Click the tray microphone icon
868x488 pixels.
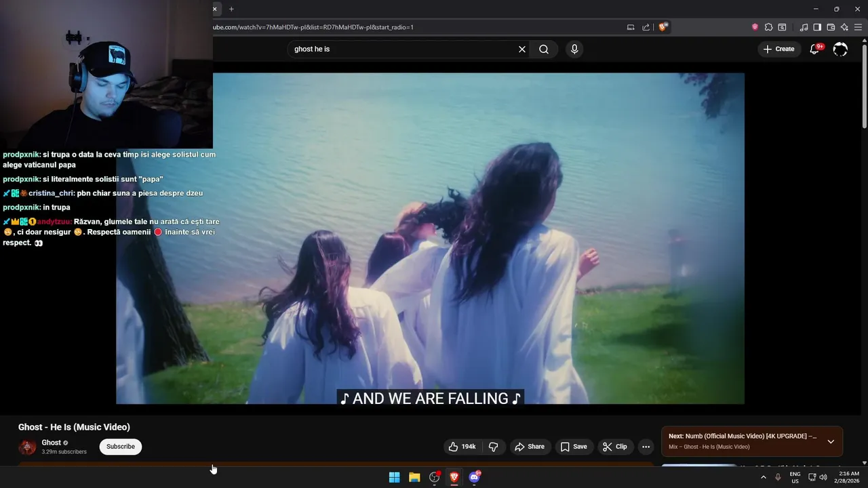(778, 477)
